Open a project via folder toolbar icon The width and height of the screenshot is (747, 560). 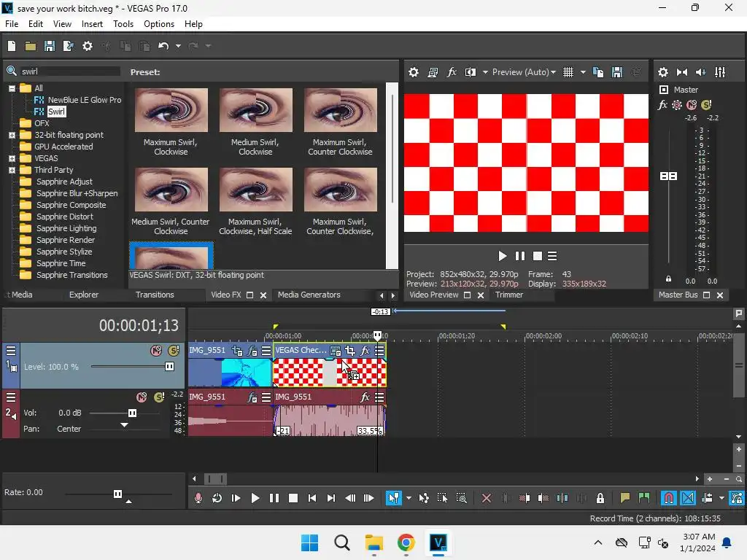31,46
